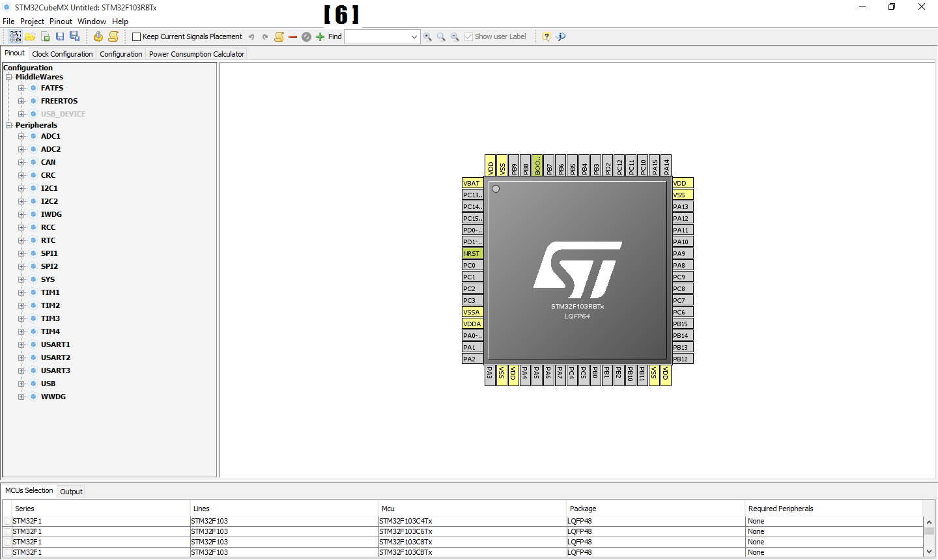
Task: Open an existing project from the toolbar
Action: coord(30,36)
